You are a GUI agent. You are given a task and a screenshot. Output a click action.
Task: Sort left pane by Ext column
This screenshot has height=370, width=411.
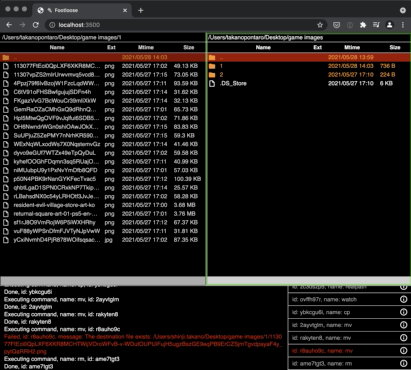(x=111, y=47)
